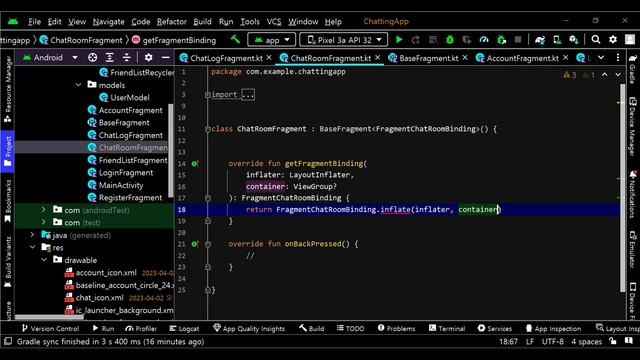Open the Problems tool window

point(396,328)
